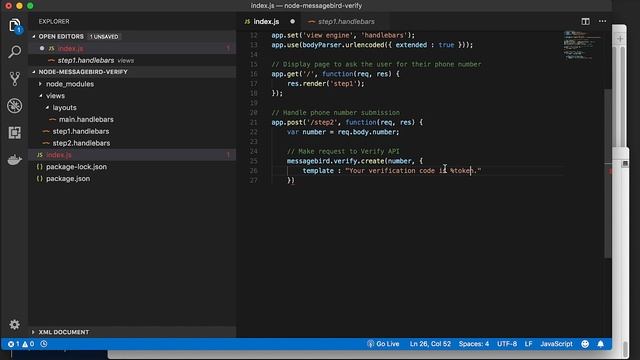640x360 pixels.
Task: Change end of line sequence via LF
Action: [x=528, y=344]
